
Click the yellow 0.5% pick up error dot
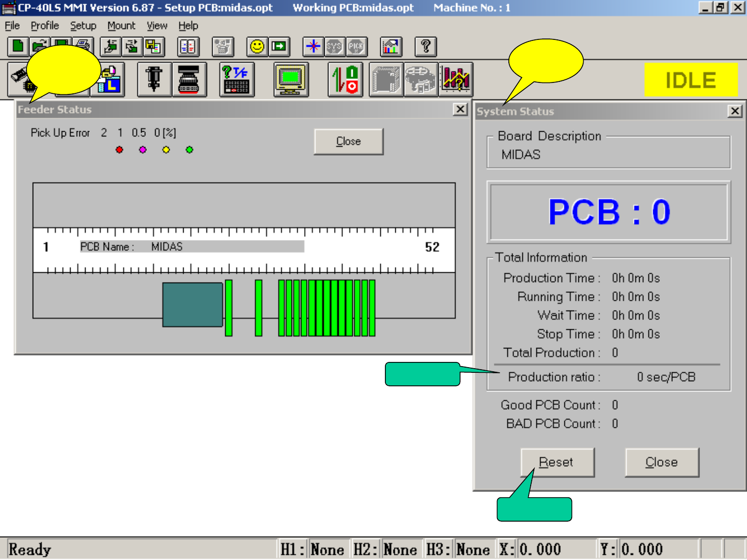[x=166, y=150]
